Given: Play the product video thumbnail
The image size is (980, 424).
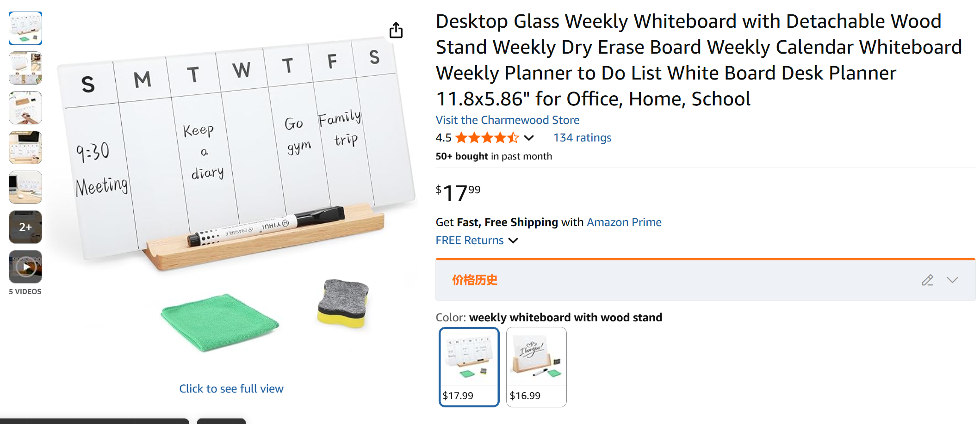Looking at the screenshot, I should coord(25,267).
